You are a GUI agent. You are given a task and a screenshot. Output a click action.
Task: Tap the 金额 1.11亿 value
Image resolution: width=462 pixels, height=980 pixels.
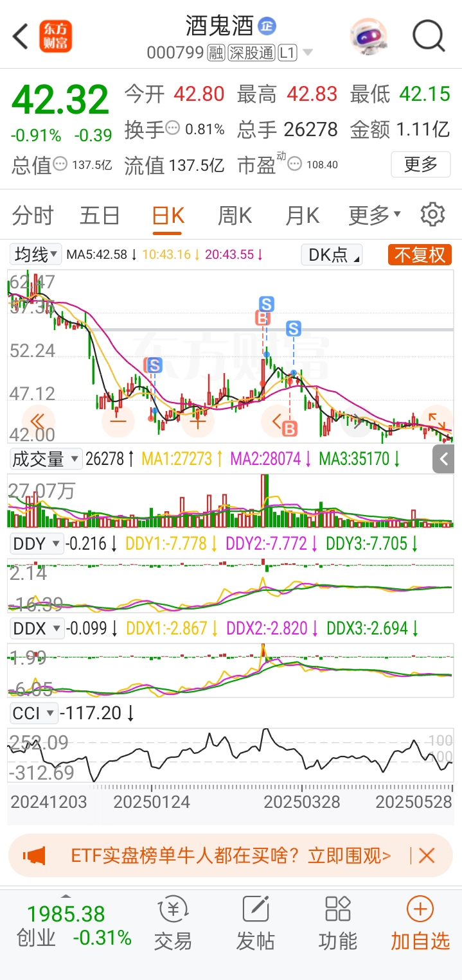pyautogui.click(x=423, y=129)
